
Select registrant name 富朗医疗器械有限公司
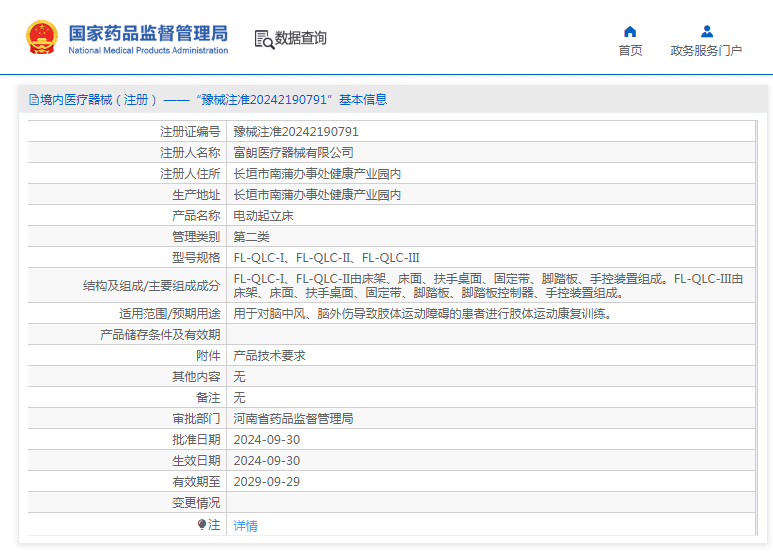click(x=293, y=153)
